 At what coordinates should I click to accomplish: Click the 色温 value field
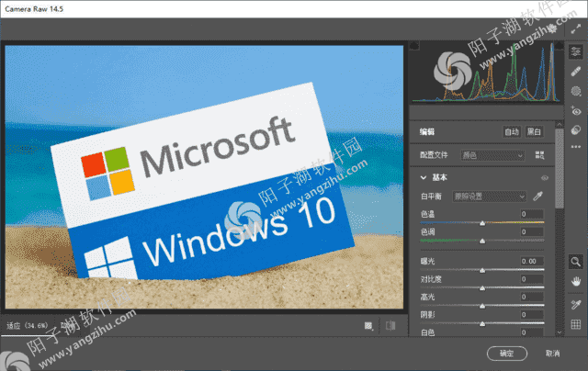(x=532, y=214)
